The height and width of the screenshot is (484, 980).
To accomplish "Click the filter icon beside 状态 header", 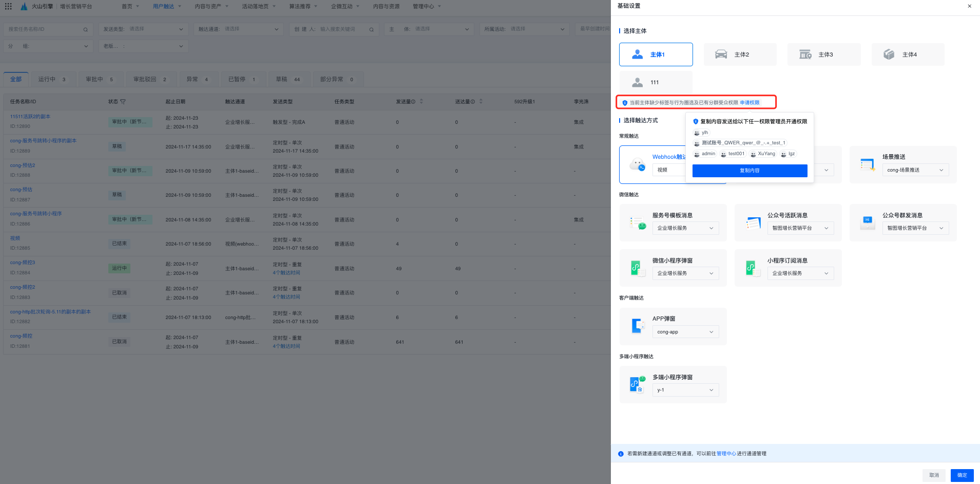I will click(123, 102).
